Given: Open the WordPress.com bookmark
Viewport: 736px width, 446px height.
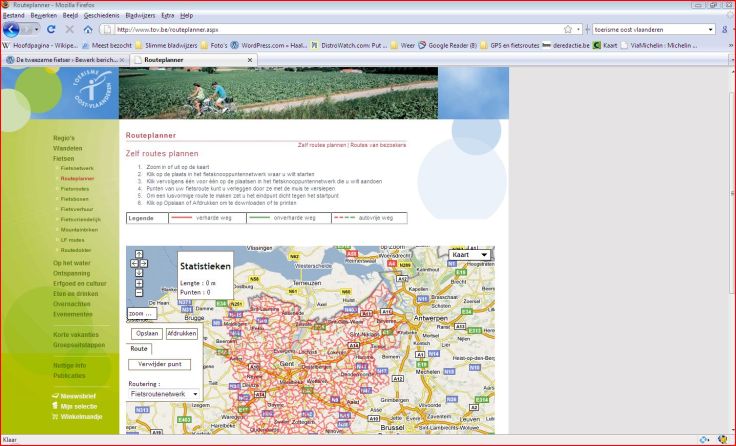Looking at the screenshot, I should point(268,46).
